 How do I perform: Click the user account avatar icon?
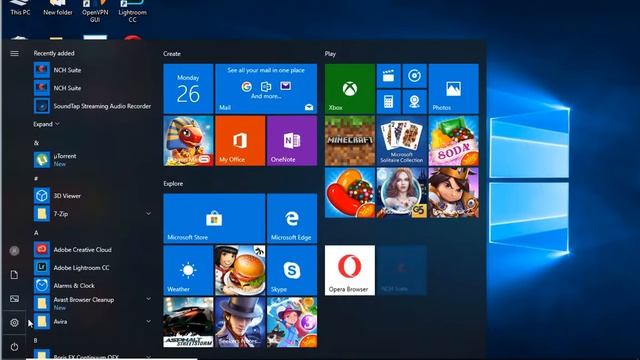click(x=14, y=251)
